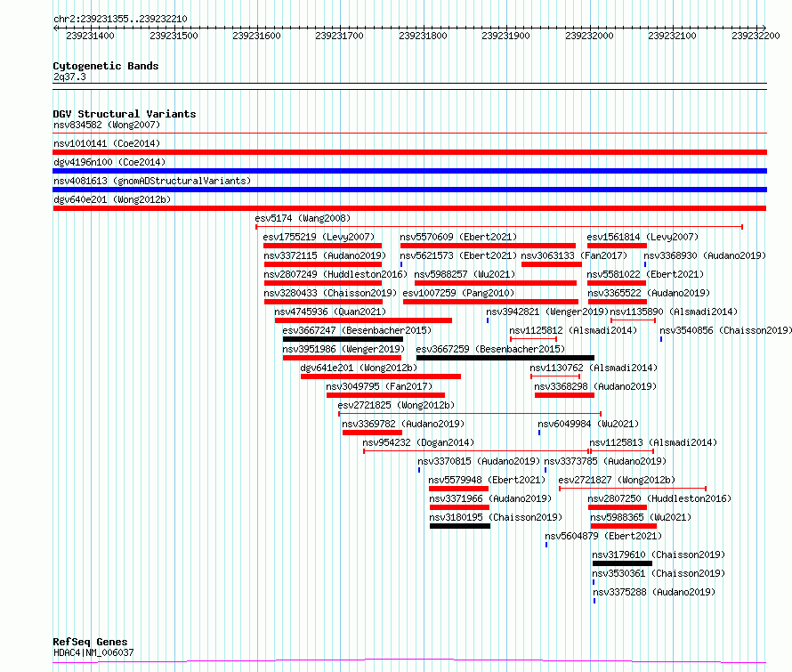Select nsv3180195 (Chaisson2019) variant
The width and height of the screenshot is (792, 672).
coord(496,517)
